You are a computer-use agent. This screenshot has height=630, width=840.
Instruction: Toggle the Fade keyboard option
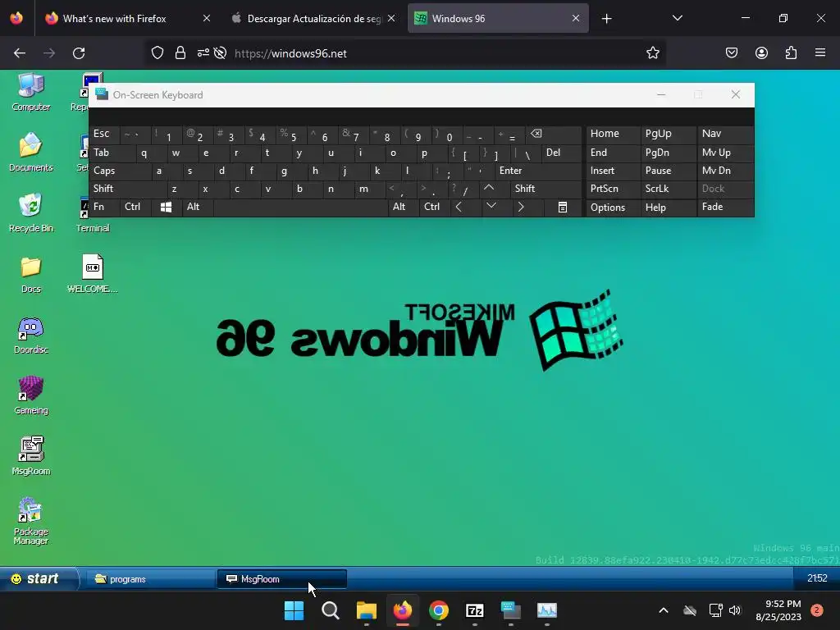[x=725, y=207]
